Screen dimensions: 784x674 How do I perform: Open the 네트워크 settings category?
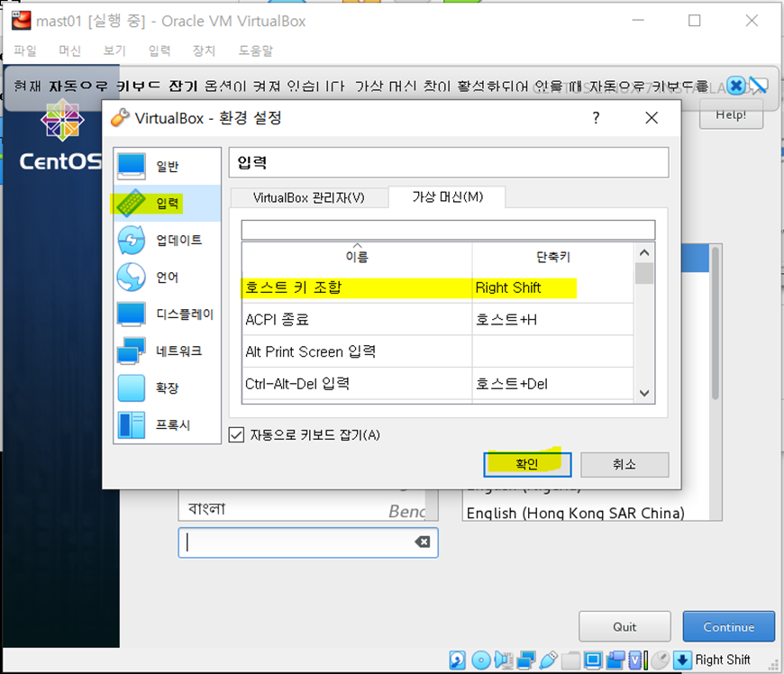(167, 351)
